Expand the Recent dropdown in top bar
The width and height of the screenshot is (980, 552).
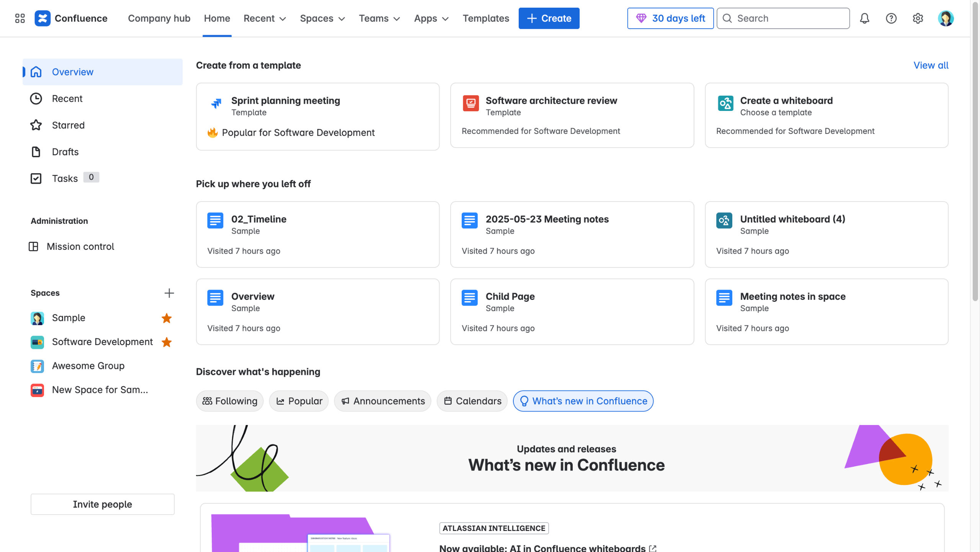coord(265,18)
